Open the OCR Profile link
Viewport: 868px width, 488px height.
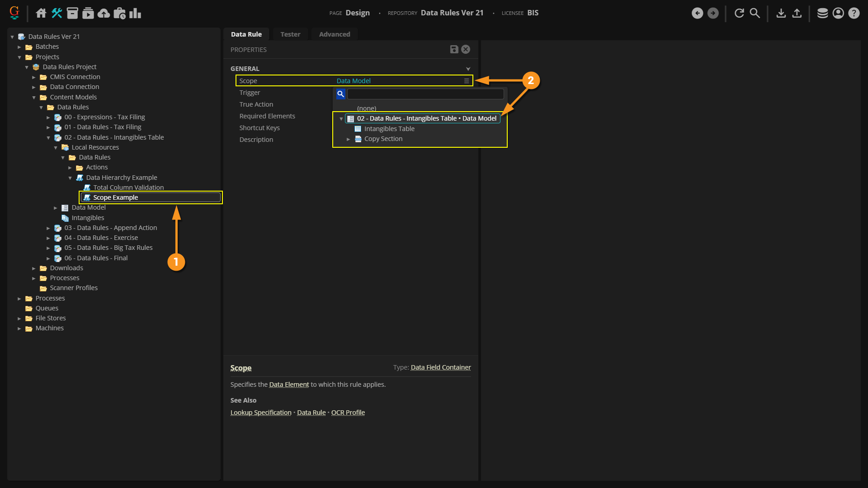coord(348,413)
